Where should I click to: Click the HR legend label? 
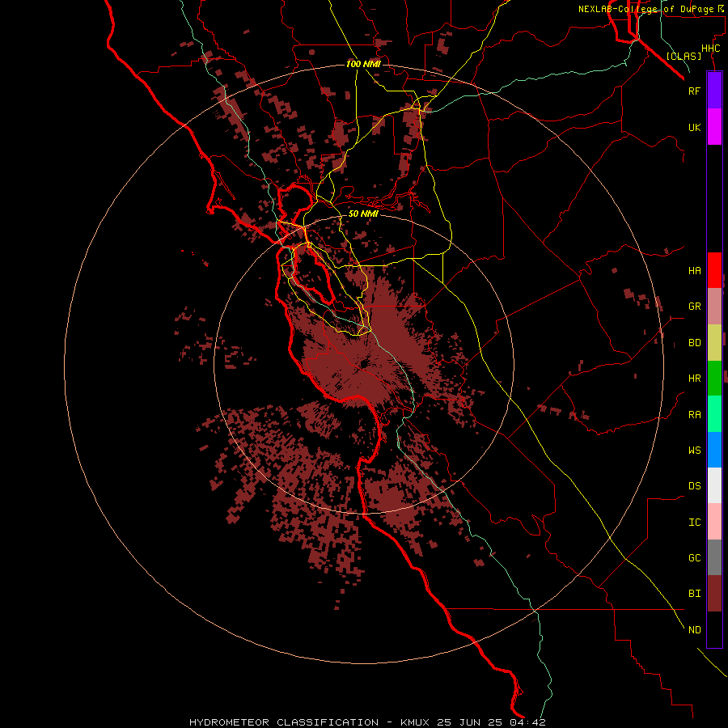(694, 379)
